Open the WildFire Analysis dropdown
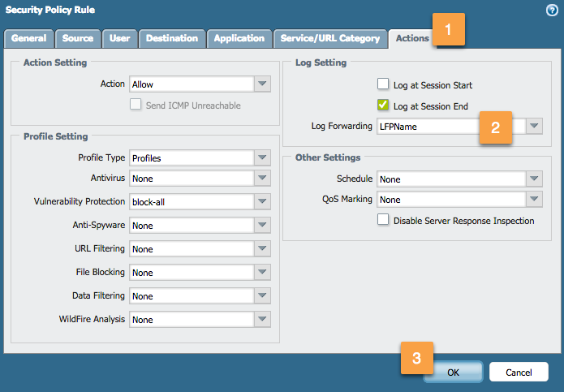The height and width of the screenshot is (392, 564). point(261,319)
